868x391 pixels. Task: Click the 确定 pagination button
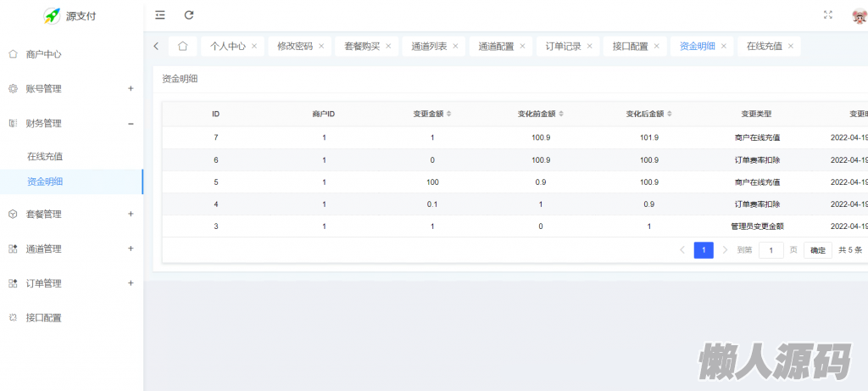(x=817, y=250)
